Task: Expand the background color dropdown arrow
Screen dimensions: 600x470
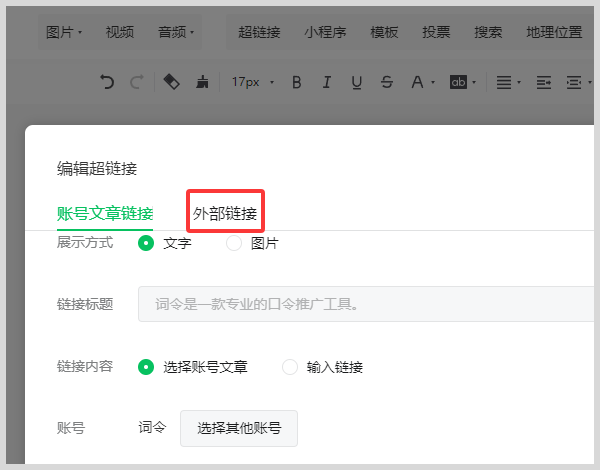Action: 474,82
